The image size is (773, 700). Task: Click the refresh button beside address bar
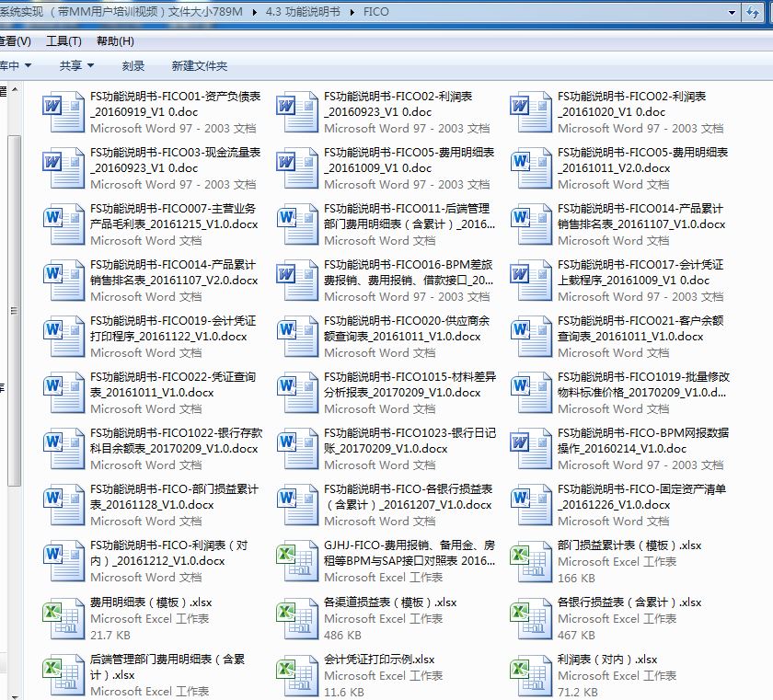[753, 12]
